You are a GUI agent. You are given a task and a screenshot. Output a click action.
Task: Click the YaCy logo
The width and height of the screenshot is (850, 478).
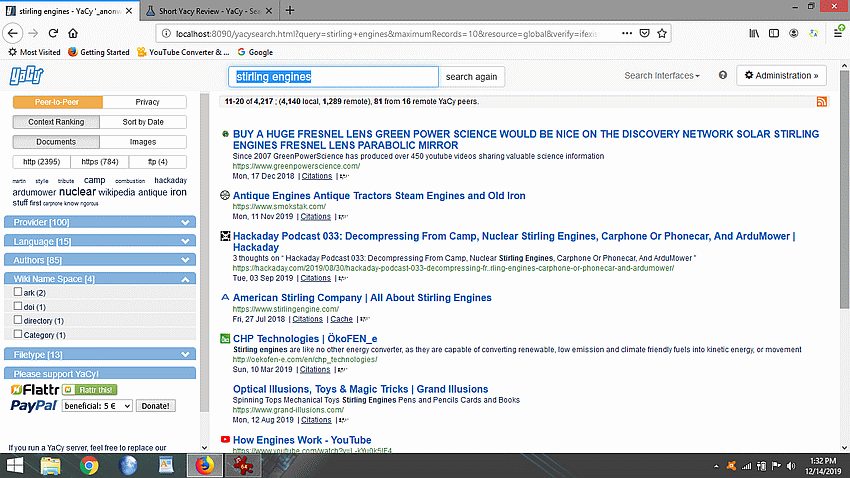[x=26, y=75]
